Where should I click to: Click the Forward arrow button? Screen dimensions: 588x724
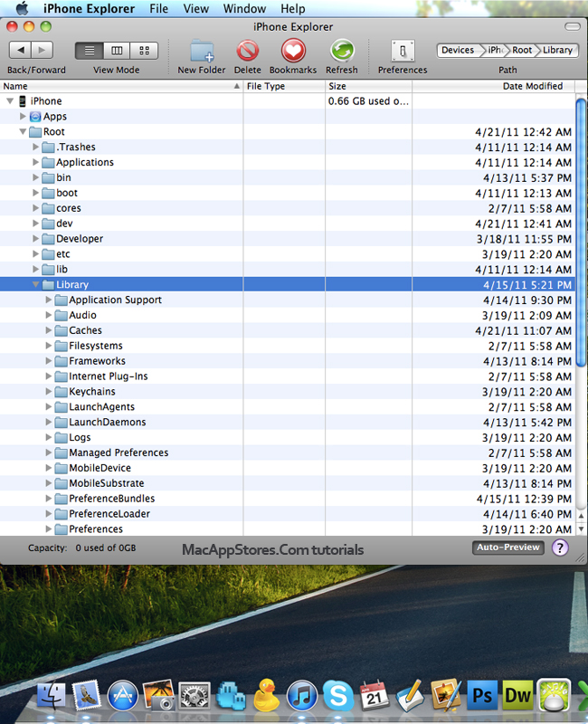click(42, 50)
